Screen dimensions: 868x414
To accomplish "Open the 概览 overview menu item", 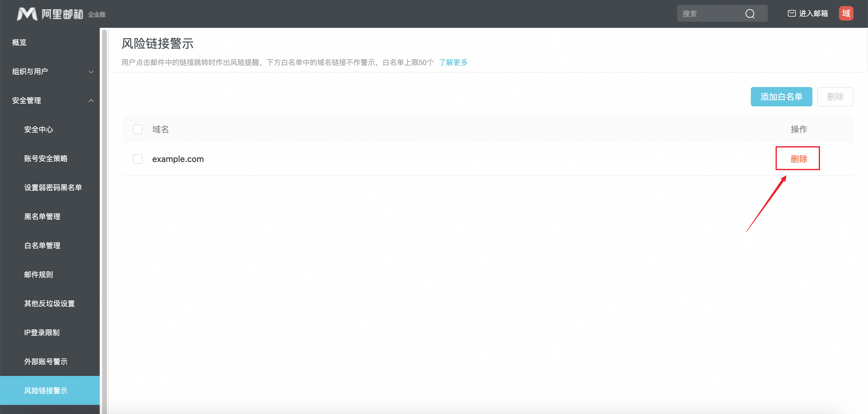I will 19,43.
